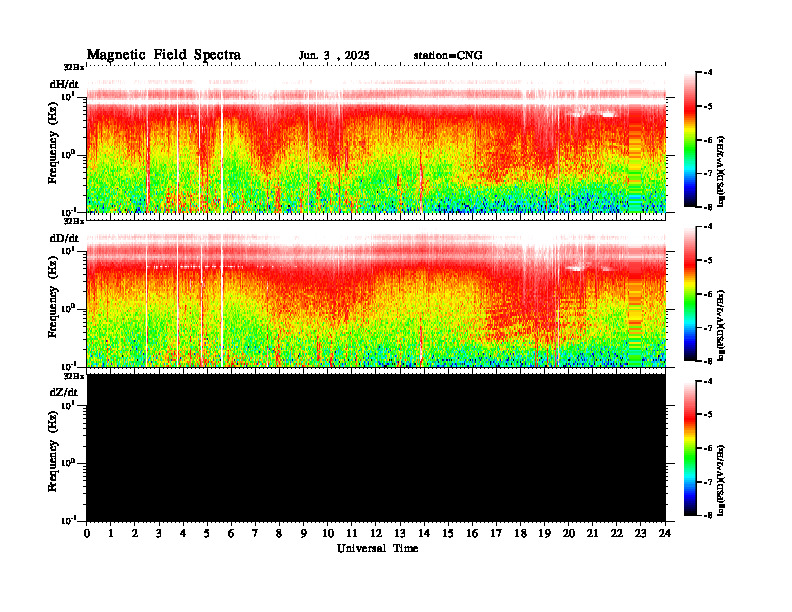
Task: Click the hour "19" tick label on time axis
Action: 544,533
